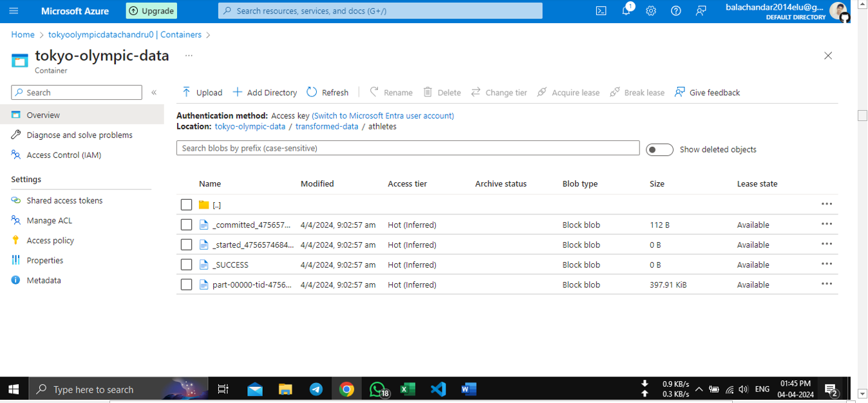The image size is (868, 403).
Task: Go to Home breadcrumb
Action: (x=23, y=35)
